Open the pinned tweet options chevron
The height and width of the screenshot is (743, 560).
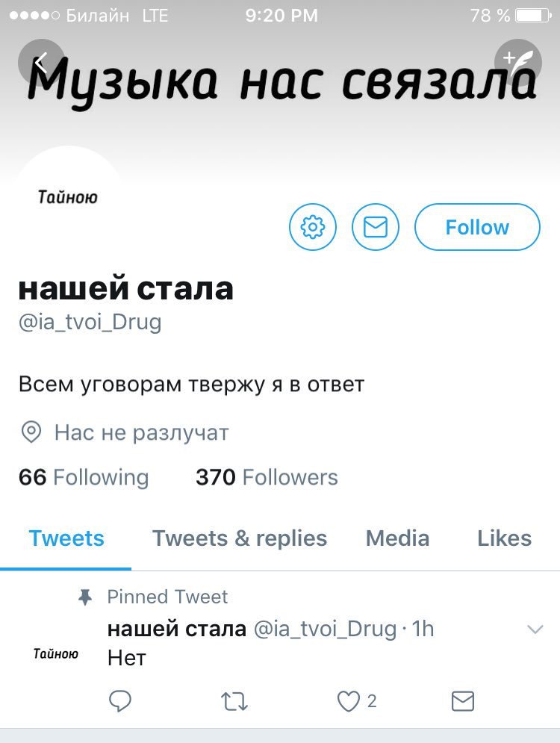(535, 629)
